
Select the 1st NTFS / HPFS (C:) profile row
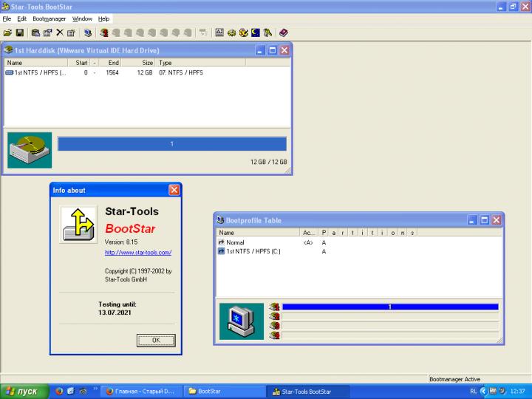(x=253, y=251)
